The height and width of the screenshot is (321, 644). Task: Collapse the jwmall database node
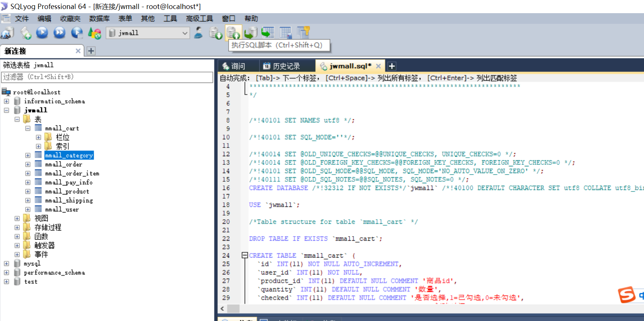(6, 110)
